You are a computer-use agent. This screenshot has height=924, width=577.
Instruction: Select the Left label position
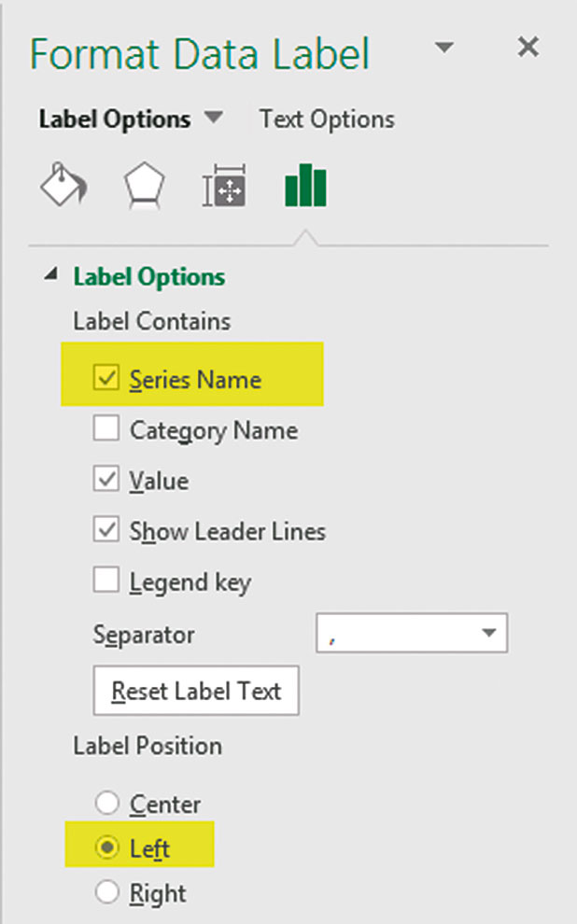108,847
